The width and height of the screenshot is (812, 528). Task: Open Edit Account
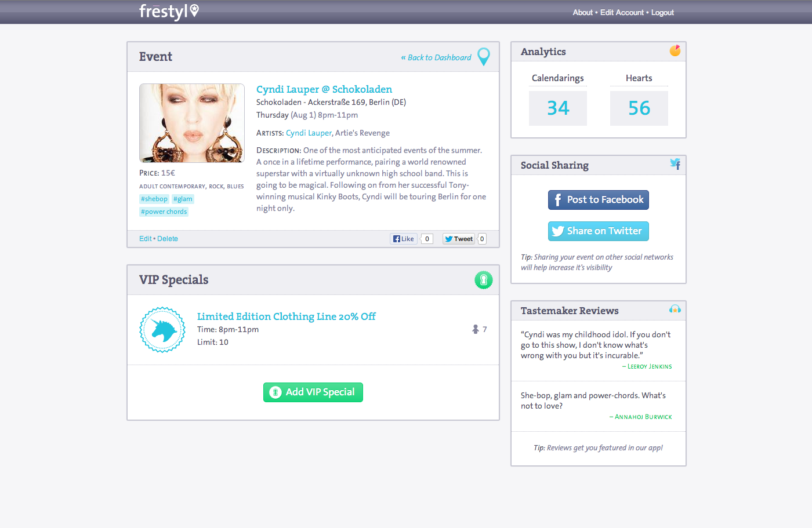(622, 12)
